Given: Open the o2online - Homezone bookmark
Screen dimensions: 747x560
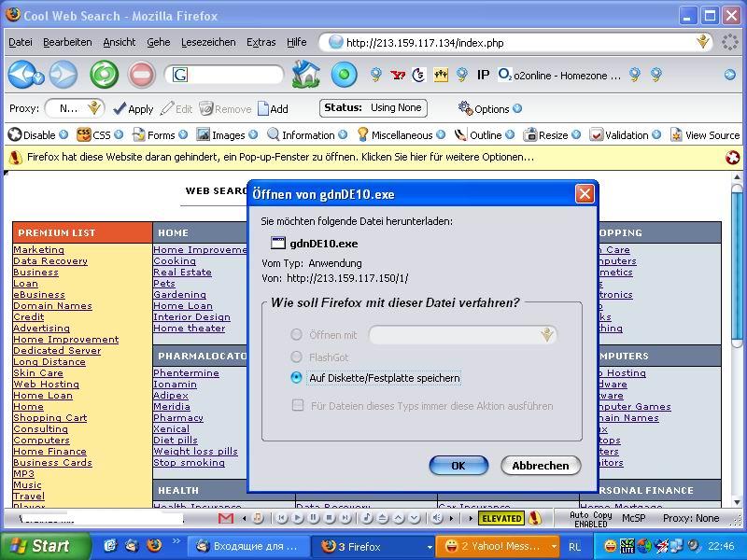Looking at the screenshot, I should coord(559,76).
